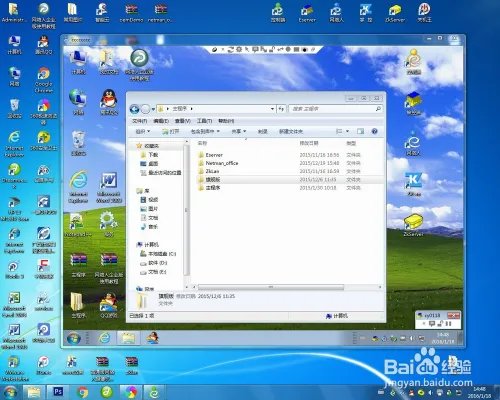Click Internet Explorer on remote taskbar
This screenshot has height=400, width=500.
[x=104, y=338]
